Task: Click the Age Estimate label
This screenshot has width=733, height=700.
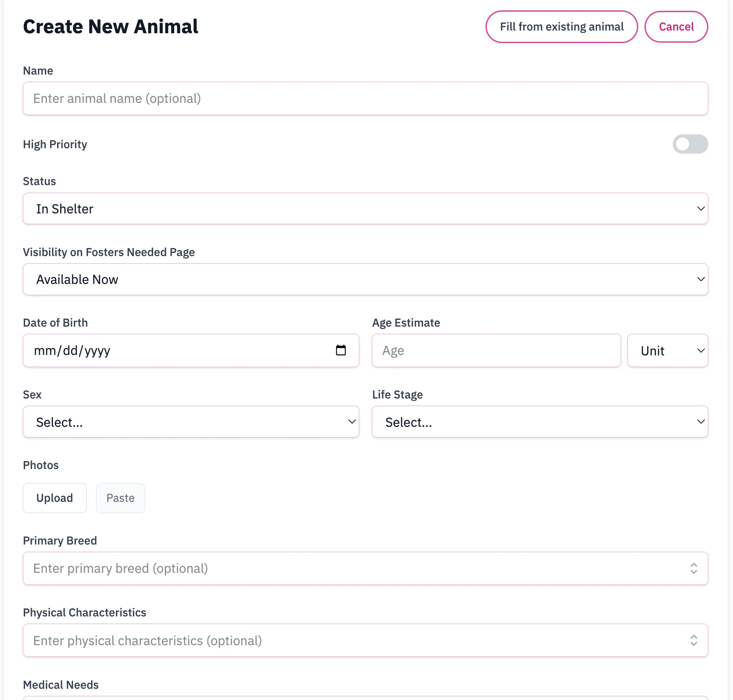Action: 406,323
